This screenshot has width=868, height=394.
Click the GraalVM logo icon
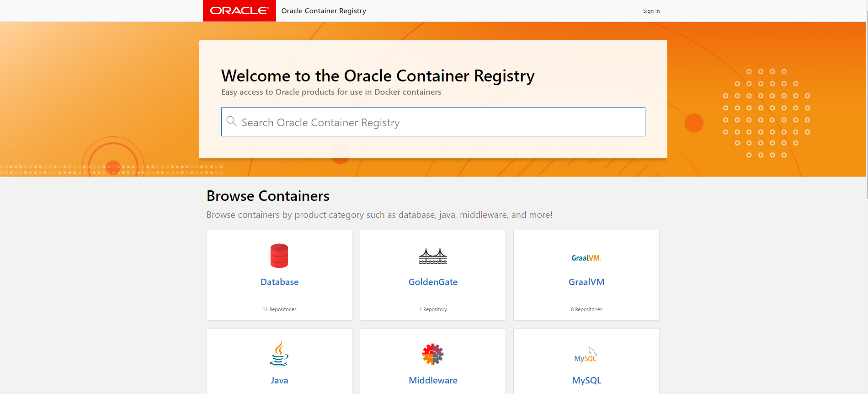click(x=586, y=258)
